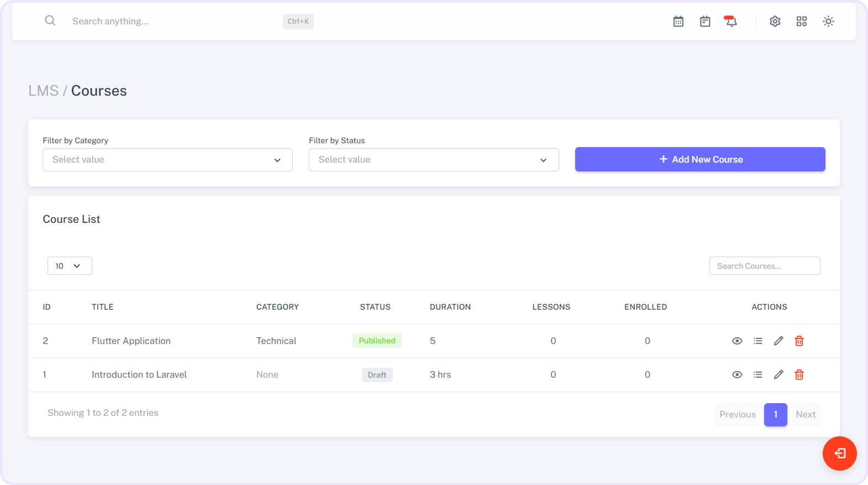Open the entries-per-page dropdown showing 10
The width and height of the screenshot is (868, 485).
[x=70, y=266]
